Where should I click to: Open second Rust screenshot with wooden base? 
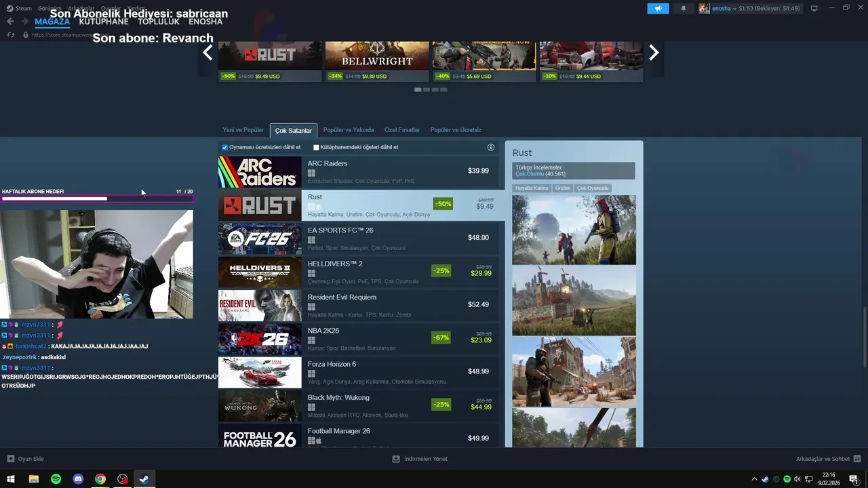(574, 300)
